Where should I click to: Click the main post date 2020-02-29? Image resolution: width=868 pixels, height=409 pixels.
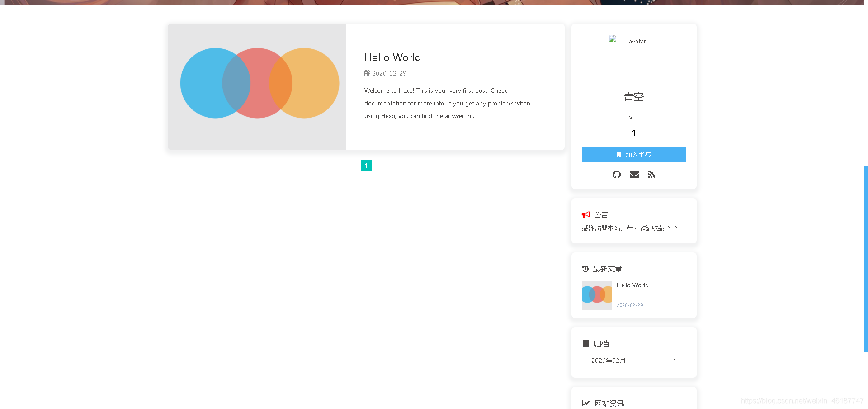(x=389, y=73)
